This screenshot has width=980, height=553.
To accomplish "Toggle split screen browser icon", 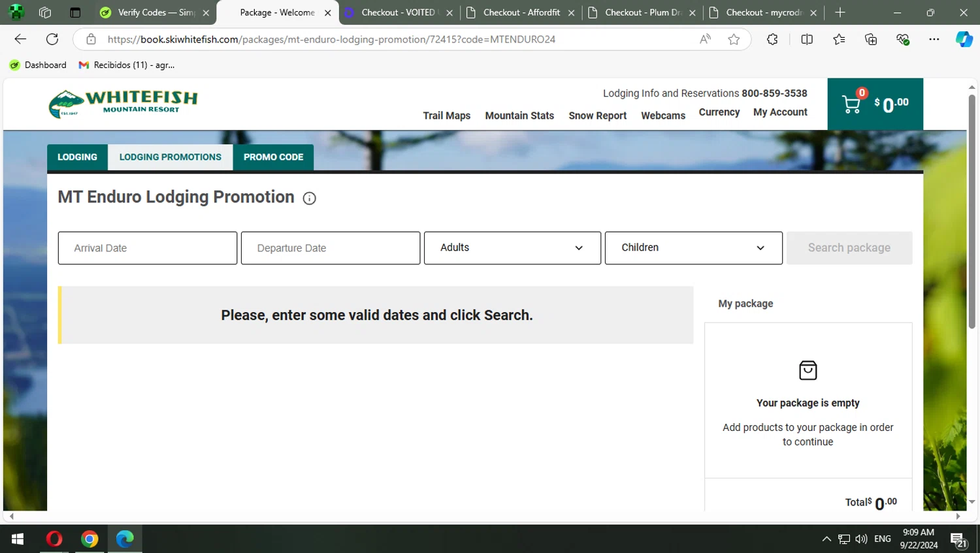I will (x=807, y=39).
